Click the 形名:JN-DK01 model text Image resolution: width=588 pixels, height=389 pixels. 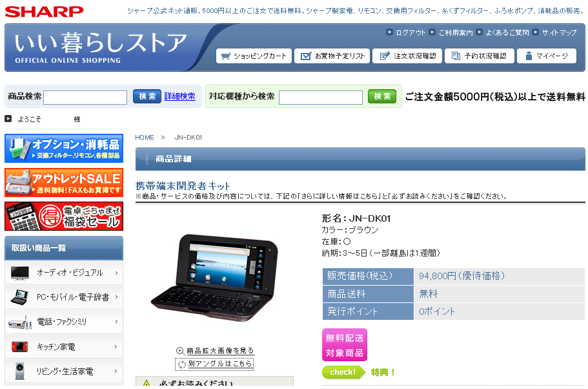tap(356, 218)
